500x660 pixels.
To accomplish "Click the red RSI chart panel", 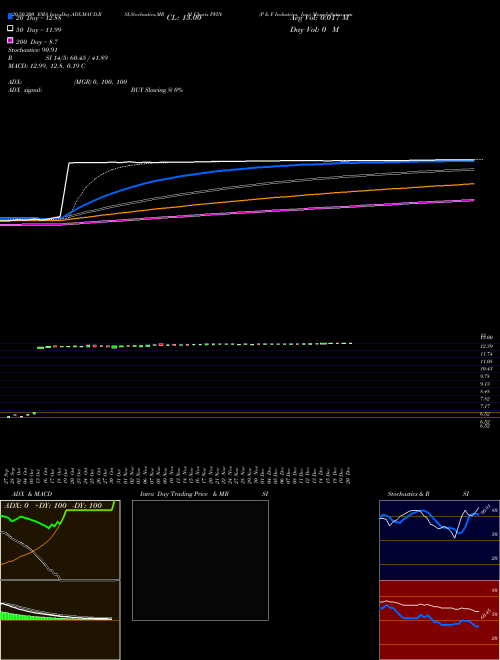I will pyautogui.click(x=439, y=620).
